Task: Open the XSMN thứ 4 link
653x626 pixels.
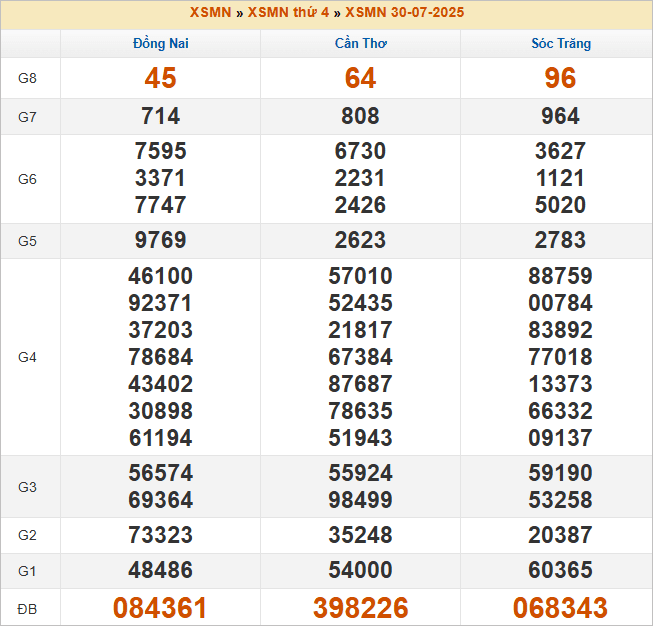Action: tap(288, 12)
